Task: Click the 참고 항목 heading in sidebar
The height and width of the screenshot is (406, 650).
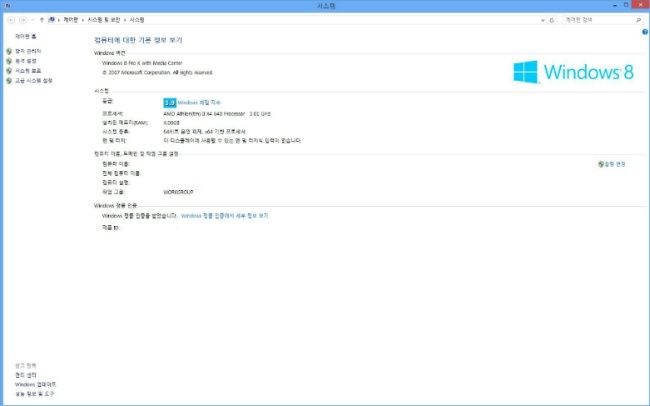Action: point(26,365)
